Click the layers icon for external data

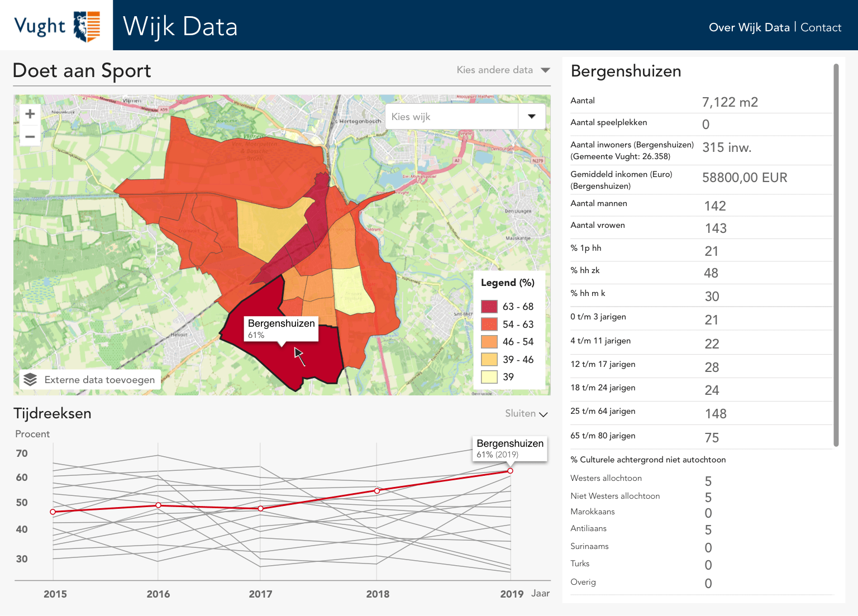tap(30, 380)
